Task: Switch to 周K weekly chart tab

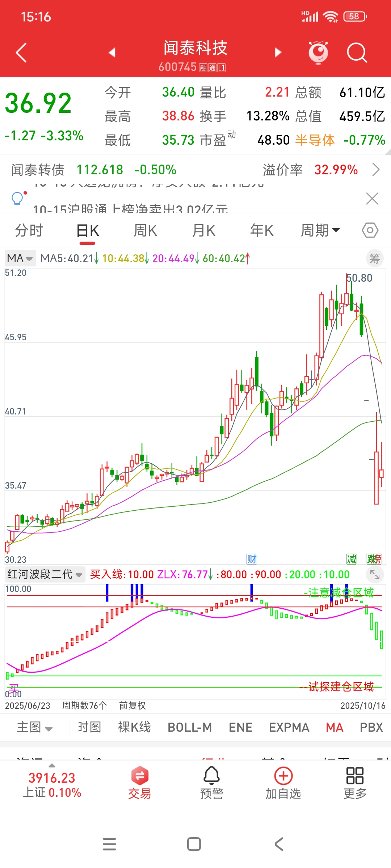Action: pyautogui.click(x=146, y=230)
